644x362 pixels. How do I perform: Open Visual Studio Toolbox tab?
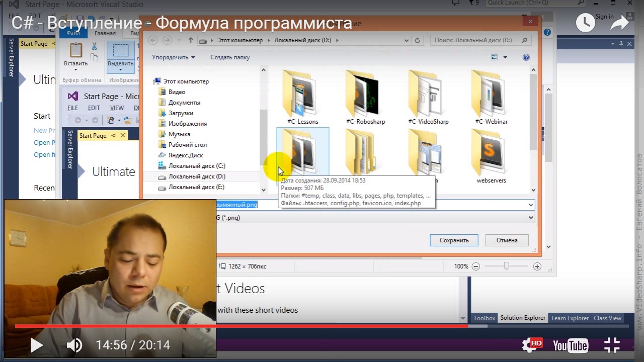tap(484, 318)
